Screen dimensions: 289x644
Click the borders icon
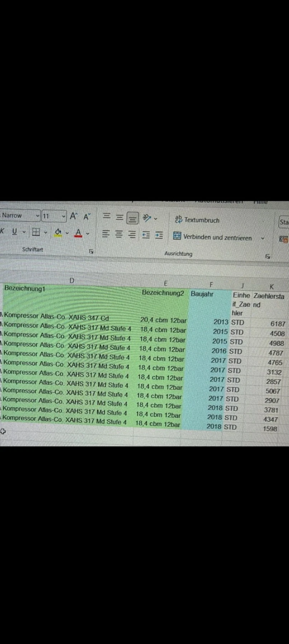[36, 233]
